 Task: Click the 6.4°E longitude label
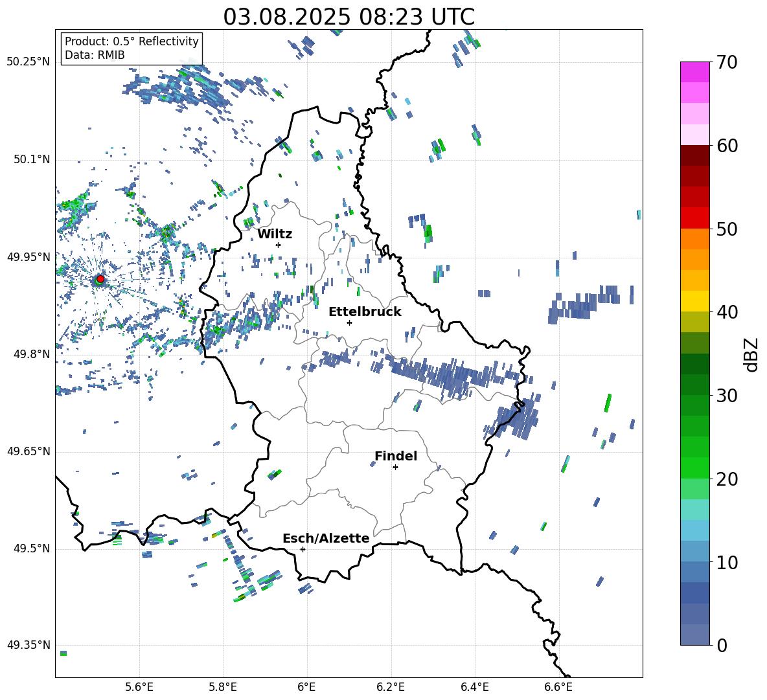coord(474,687)
